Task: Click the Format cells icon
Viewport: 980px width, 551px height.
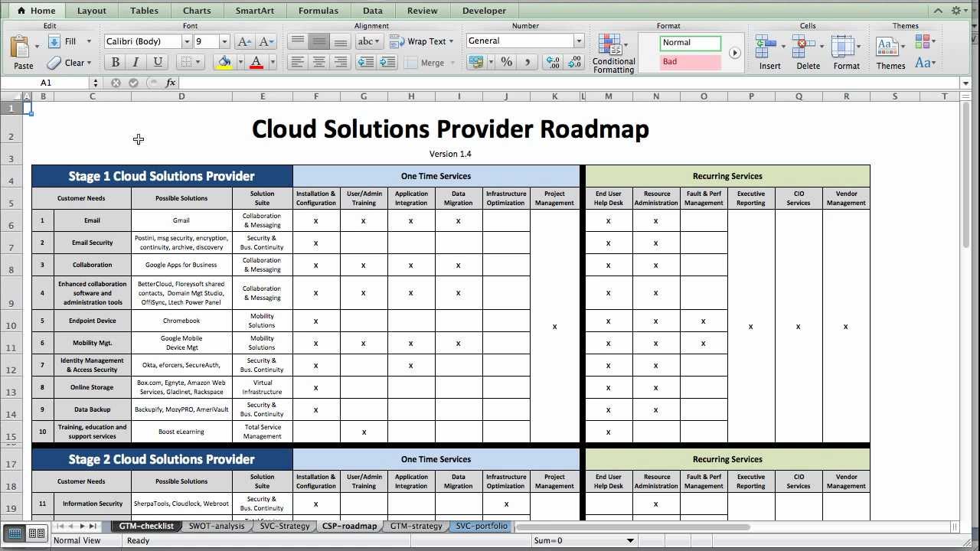Action: 844,47
